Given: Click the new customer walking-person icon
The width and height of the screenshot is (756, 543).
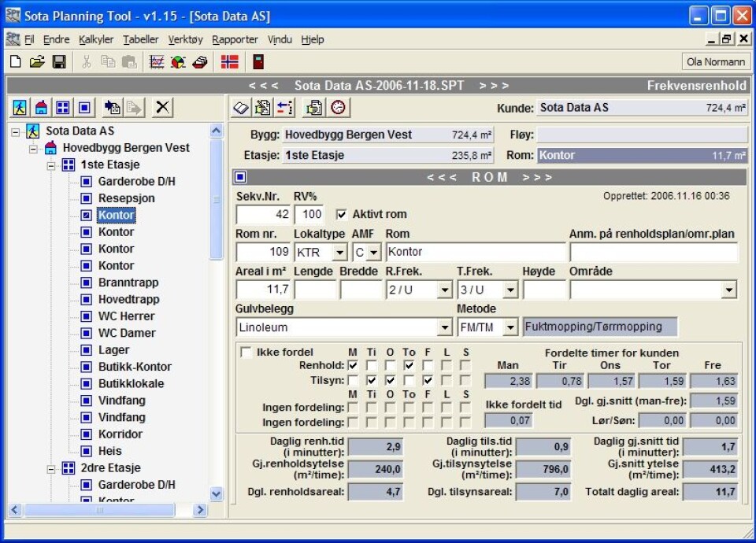Looking at the screenshot, I should tap(20, 107).
